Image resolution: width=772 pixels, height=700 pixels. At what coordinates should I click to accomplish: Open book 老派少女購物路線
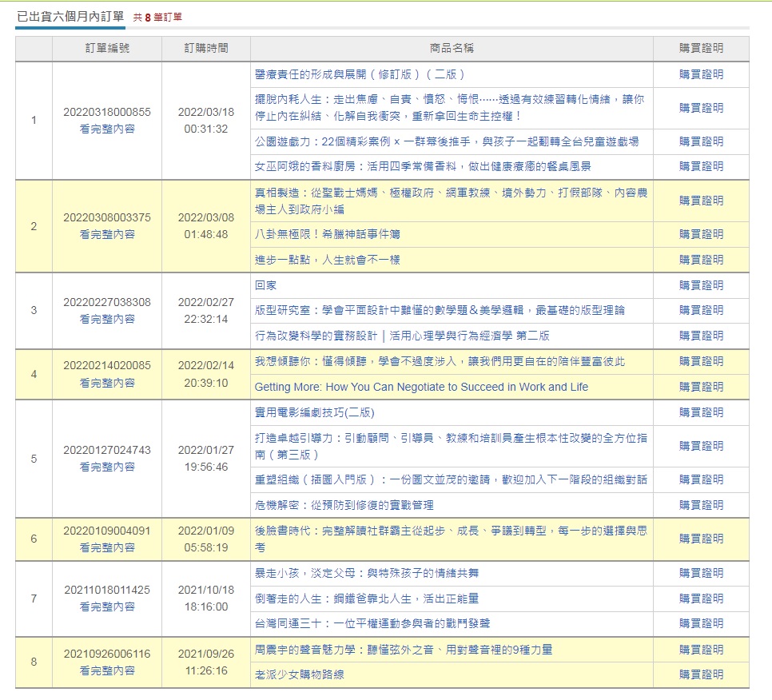[x=299, y=674]
